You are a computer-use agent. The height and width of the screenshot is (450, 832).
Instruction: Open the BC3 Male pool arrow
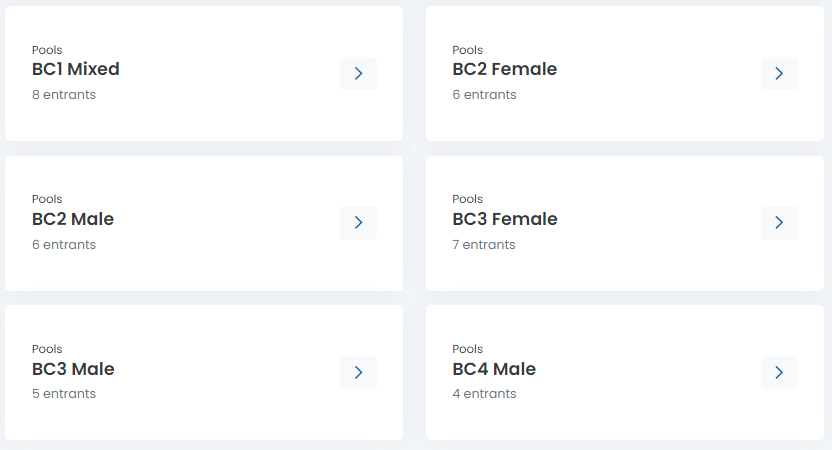[358, 373]
